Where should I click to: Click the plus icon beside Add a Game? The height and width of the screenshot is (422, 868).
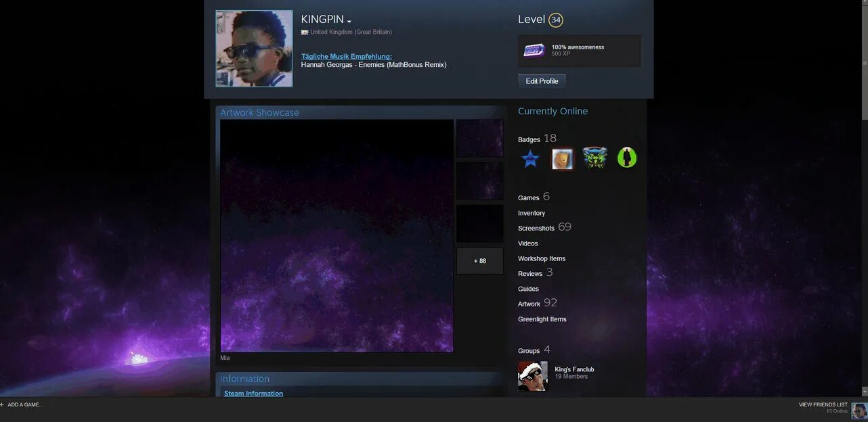[2, 404]
